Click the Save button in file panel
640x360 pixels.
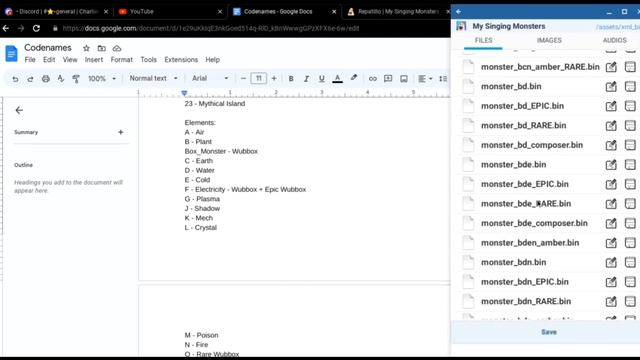tap(549, 332)
